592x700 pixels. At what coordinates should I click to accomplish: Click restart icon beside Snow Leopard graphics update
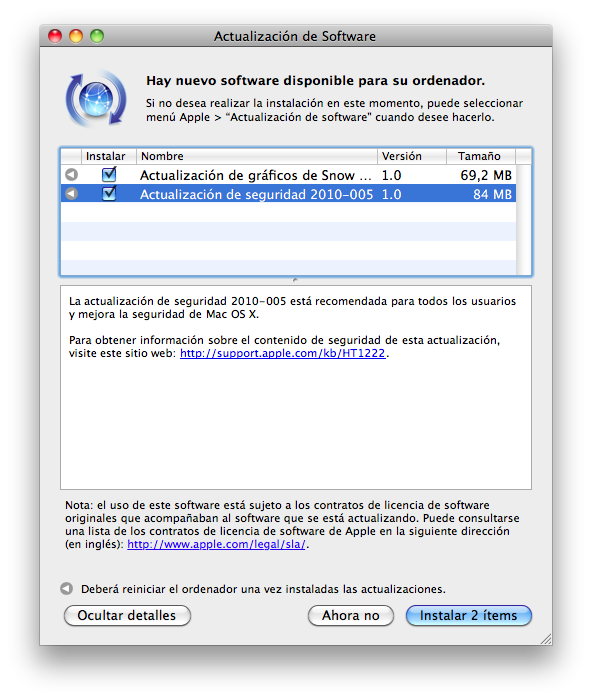click(x=71, y=175)
